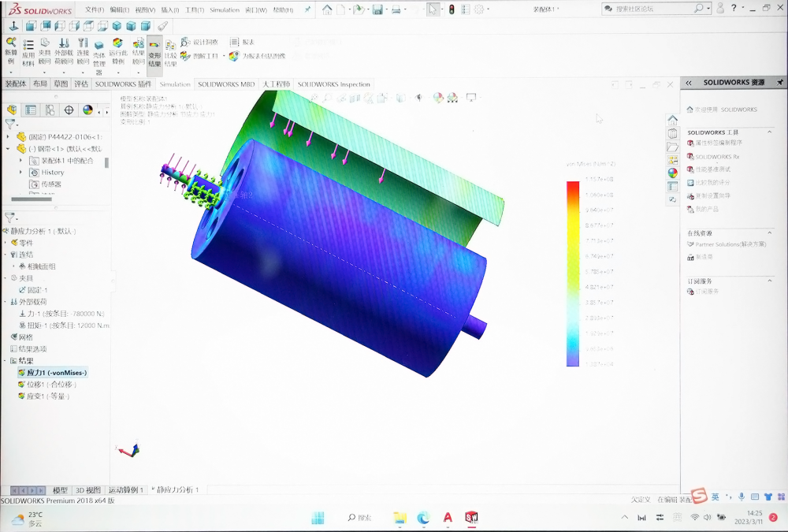Open the 应用材料 (Apply Material) tool

pyautogui.click(x=28, y=46)
